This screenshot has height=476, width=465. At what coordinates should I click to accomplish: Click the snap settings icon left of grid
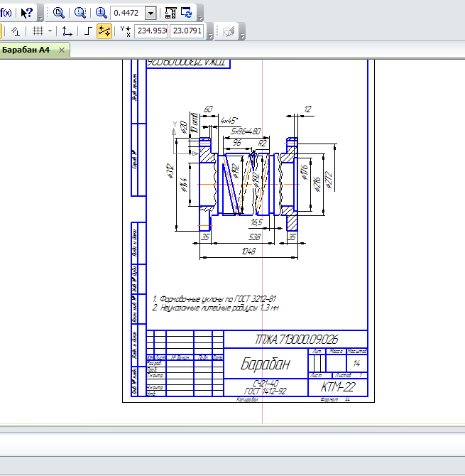[x=16, y=31]
